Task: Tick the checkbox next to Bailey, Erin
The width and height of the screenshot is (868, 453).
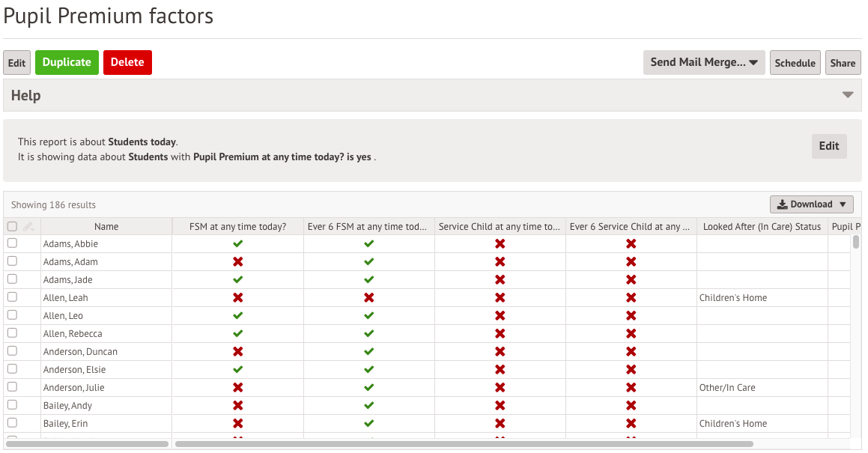Action: [x=12, y=423]
